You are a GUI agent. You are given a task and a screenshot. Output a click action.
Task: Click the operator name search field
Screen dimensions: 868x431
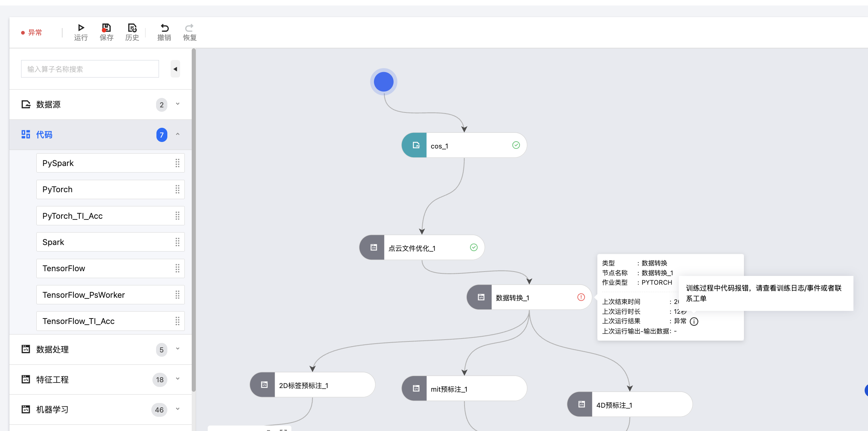pos(90,69)
